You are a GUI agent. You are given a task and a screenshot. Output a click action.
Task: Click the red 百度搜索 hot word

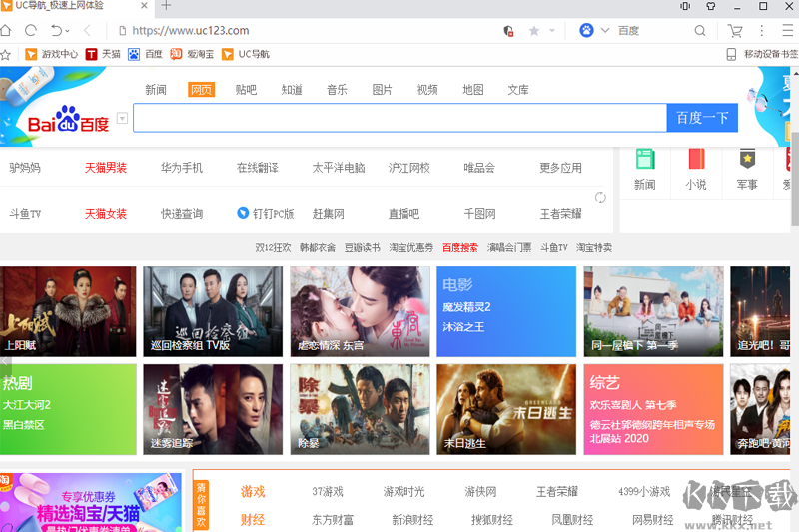click(x=460, y=247)
